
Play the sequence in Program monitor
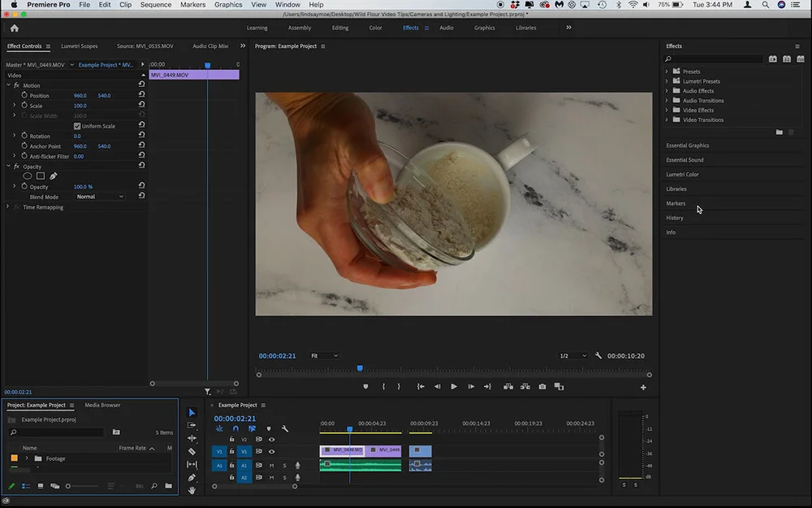pos(453,387)
